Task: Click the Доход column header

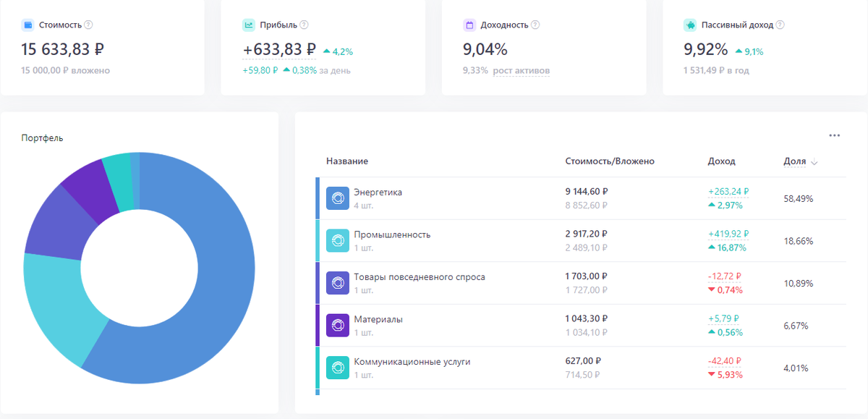Action: [x=721, y=161]
